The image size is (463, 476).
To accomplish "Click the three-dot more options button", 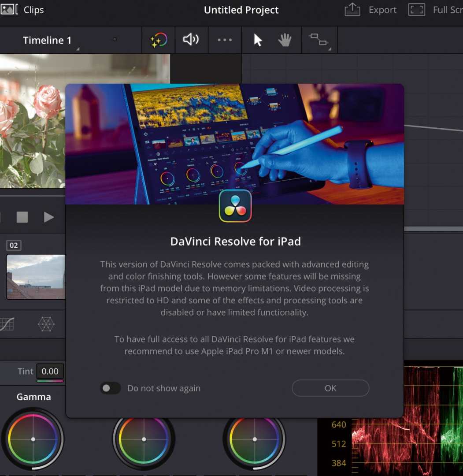I will (225, 40).
